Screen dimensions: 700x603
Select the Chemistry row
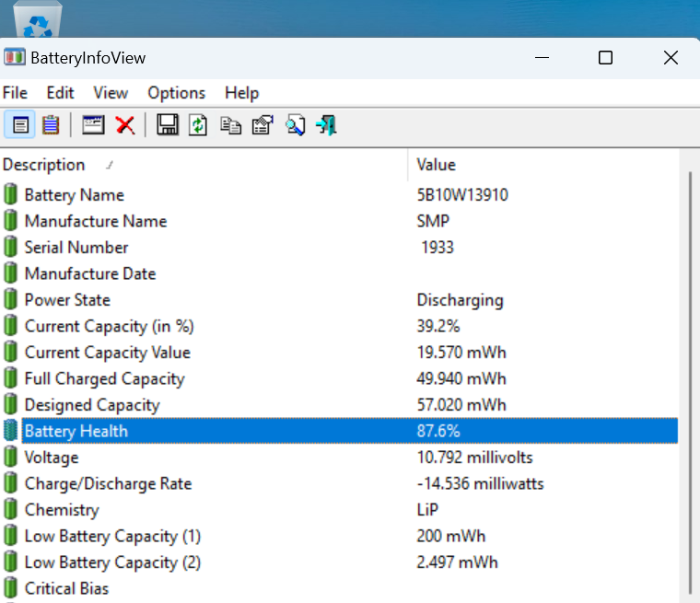coord(339,510)
